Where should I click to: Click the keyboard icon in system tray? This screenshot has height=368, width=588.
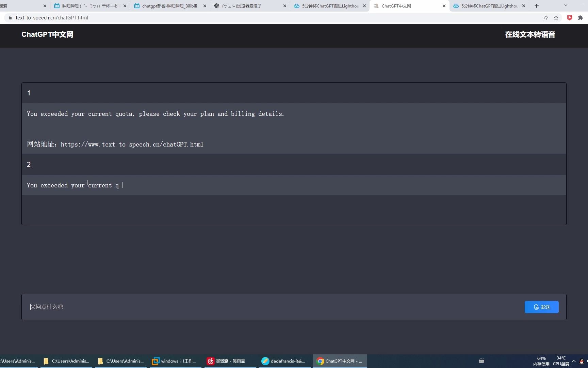click(481, 361)
